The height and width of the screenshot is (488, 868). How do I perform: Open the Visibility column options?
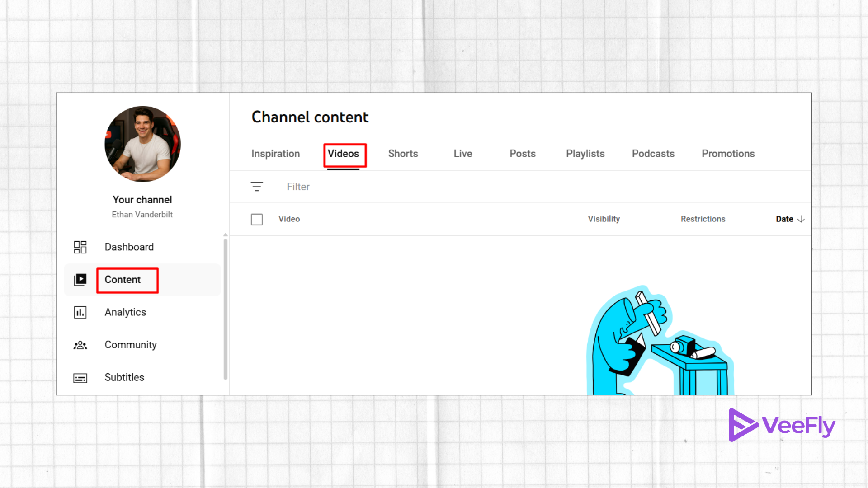coord(604,219)
